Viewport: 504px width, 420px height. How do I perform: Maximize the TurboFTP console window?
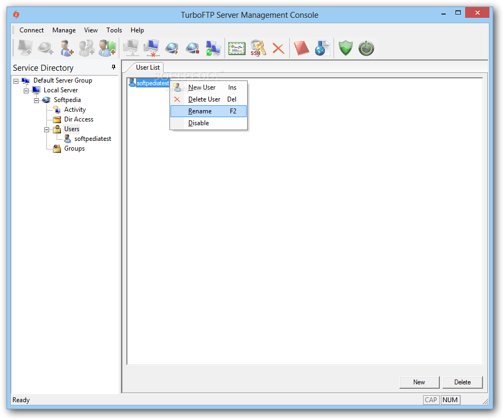point(458,13)
